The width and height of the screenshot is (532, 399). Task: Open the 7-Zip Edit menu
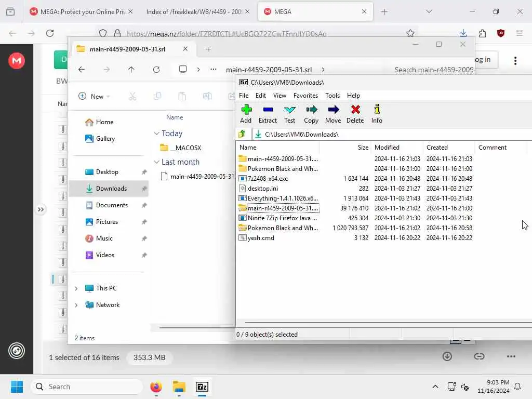click(261, 96)
